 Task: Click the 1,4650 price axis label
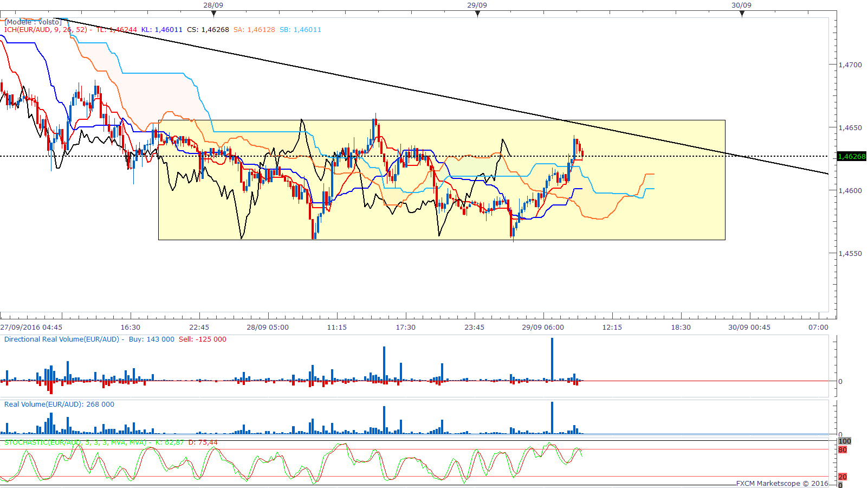(x=850, y=127)
